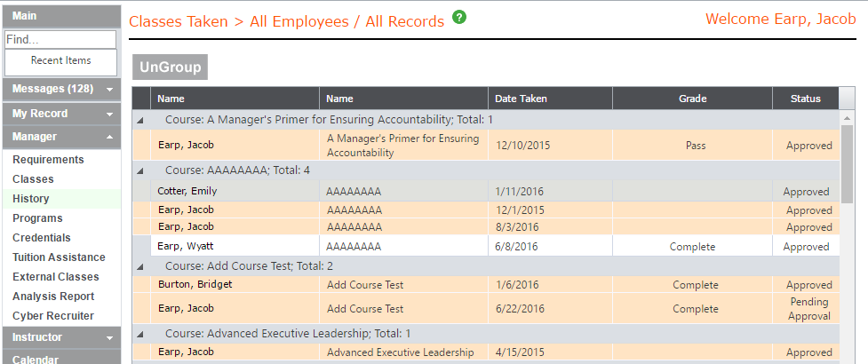868x364 pixels.
Task: Sort by the Grade column header
Action: coord(692,99)
